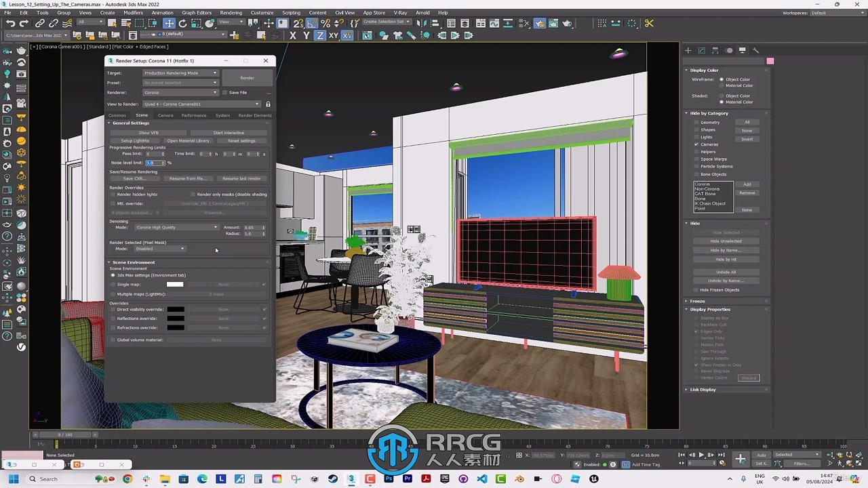This screenshot has height=488, width=868.
Task: Open Render Setup teapot icon
Action: (x=539, y=23)
